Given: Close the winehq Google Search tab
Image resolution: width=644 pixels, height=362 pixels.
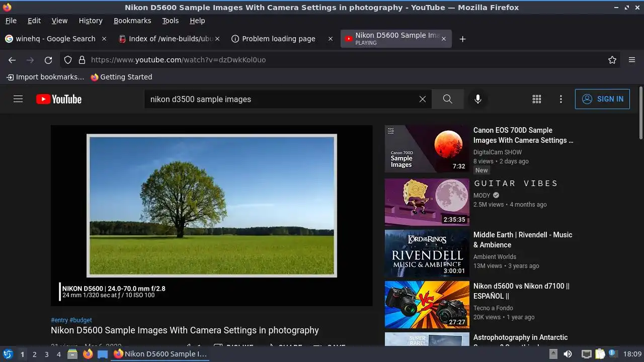Looking at the screenshot, I should tap(104, 39).
